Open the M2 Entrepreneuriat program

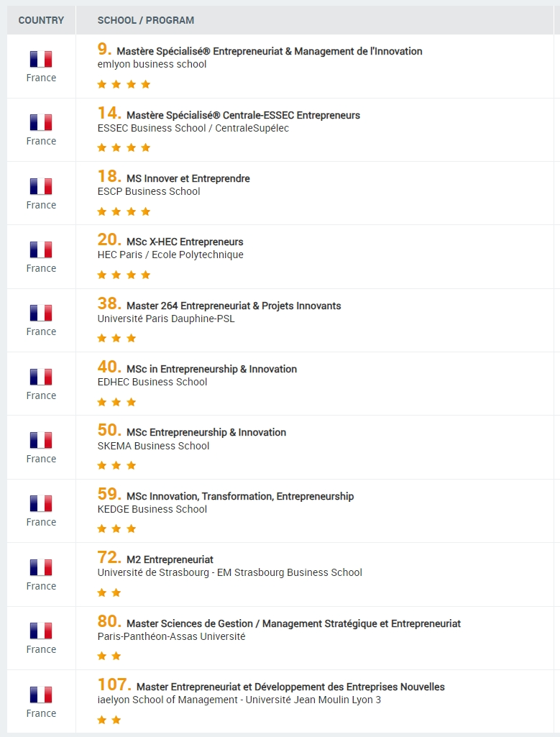click(x=170, y=559)
